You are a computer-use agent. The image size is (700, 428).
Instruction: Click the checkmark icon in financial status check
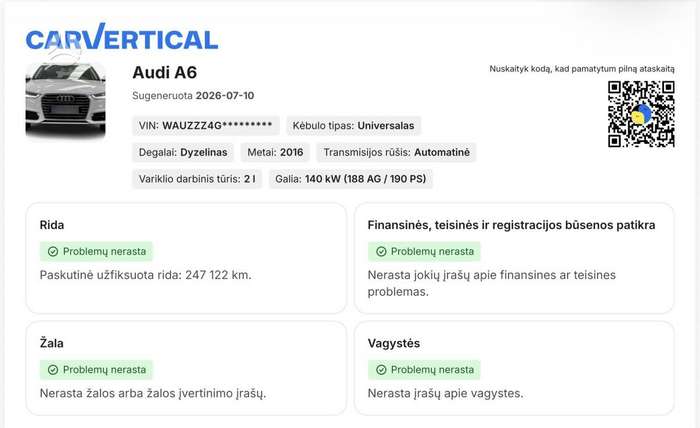[381, 252]
